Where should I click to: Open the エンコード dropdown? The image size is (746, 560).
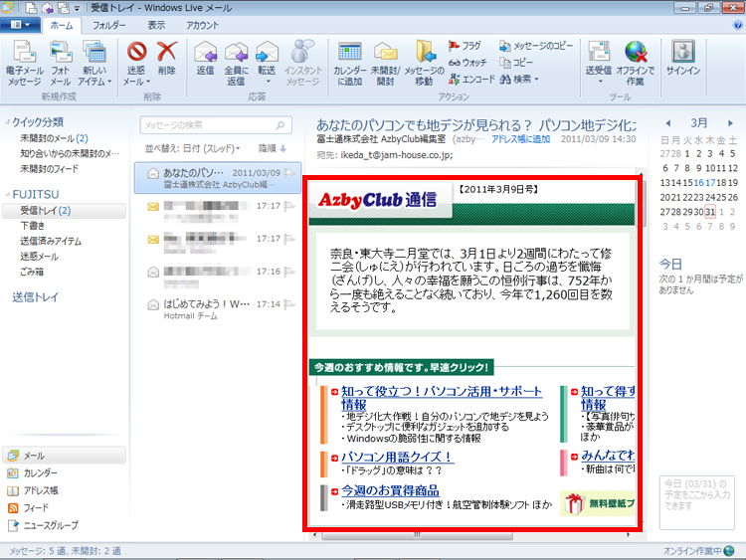pyautogui.click(x=471, y=79)
